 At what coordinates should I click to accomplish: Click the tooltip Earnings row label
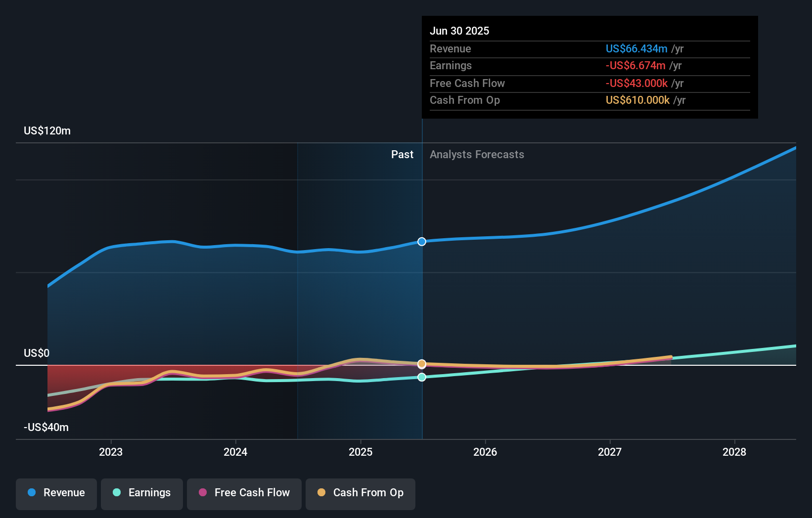tap(451, 65)
